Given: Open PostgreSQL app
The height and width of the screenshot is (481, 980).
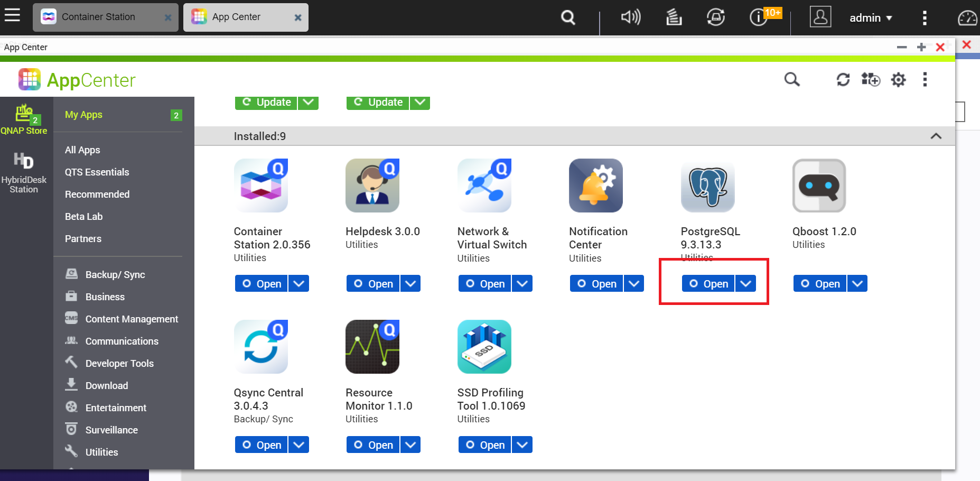Looking at the screenshot, I should pos(708,284).
